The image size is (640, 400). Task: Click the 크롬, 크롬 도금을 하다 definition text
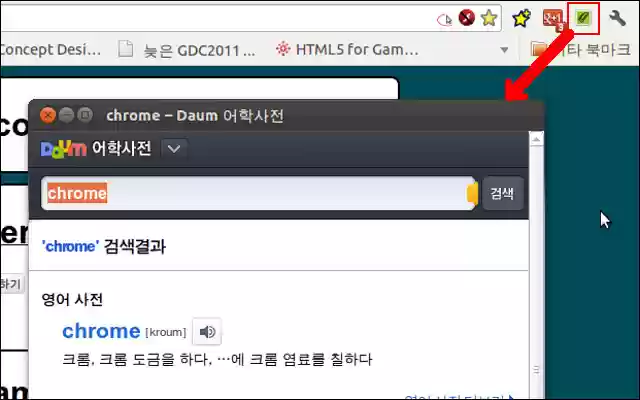point(217,360)
